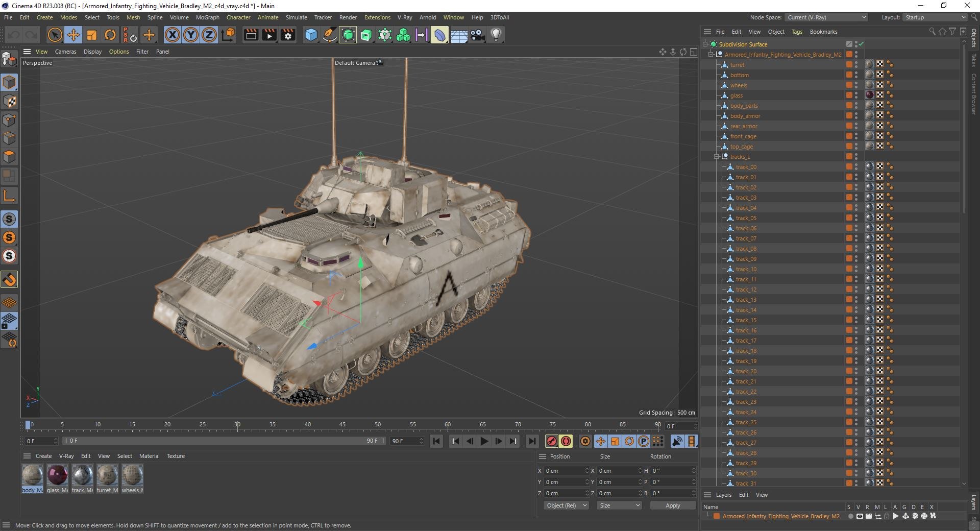The image size is (980, 531).
Task: Select the body_armor object
Action: (745, 116)
